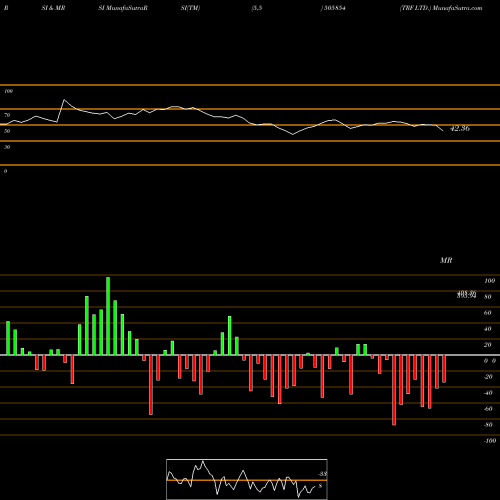Click the -40 label on MR axis
Screen dimensions: 500x500
point(488,393)
